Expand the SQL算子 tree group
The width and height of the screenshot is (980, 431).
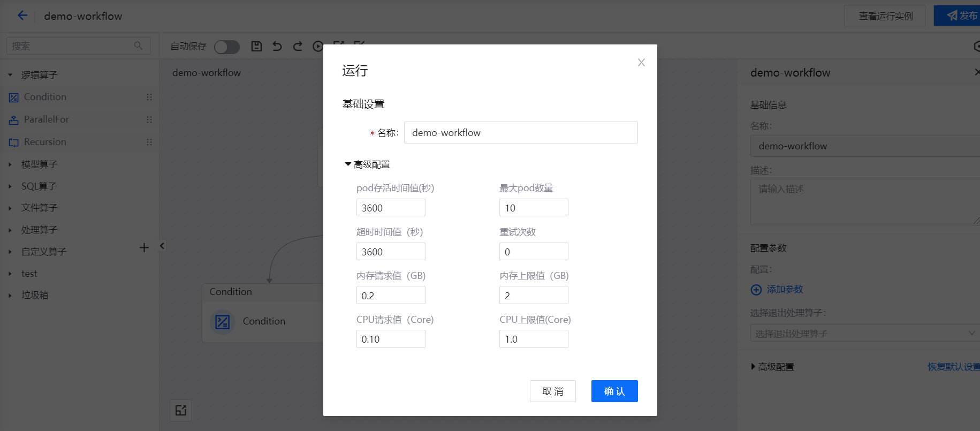point(10,186)
